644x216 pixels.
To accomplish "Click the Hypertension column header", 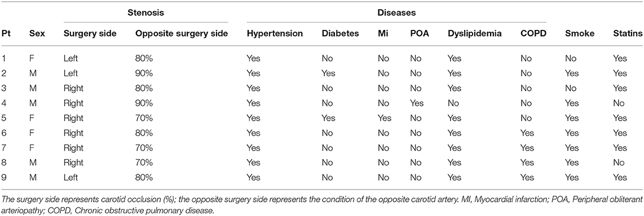I will click(x=275, y=34).
